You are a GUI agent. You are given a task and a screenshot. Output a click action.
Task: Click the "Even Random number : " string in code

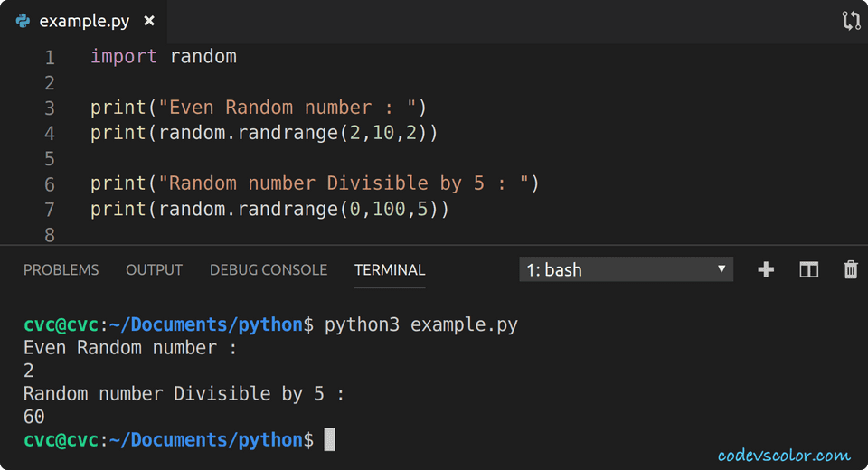click(288, 108)
